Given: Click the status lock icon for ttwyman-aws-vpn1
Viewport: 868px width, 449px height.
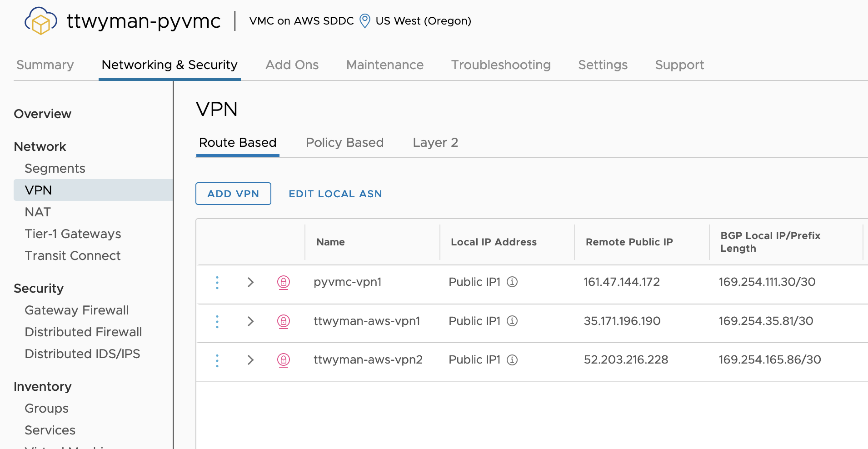Looking at the screenshot, I should coord(284,321).
